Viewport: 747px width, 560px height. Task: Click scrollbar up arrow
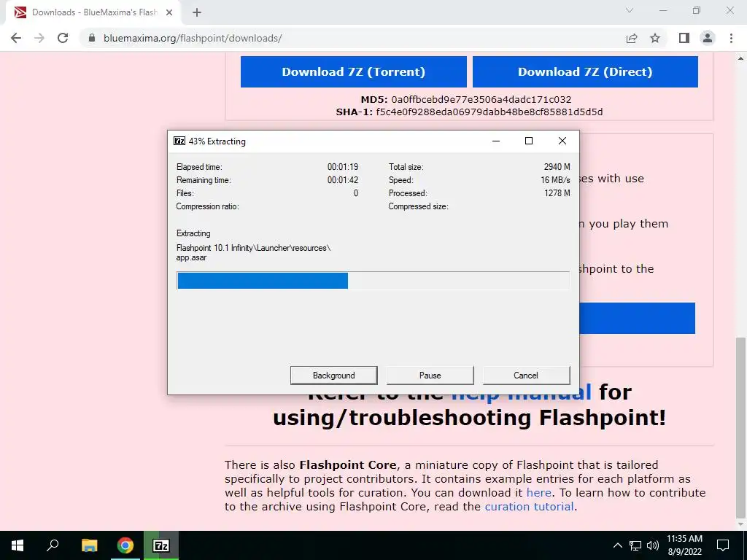click(x=741, y=58)
